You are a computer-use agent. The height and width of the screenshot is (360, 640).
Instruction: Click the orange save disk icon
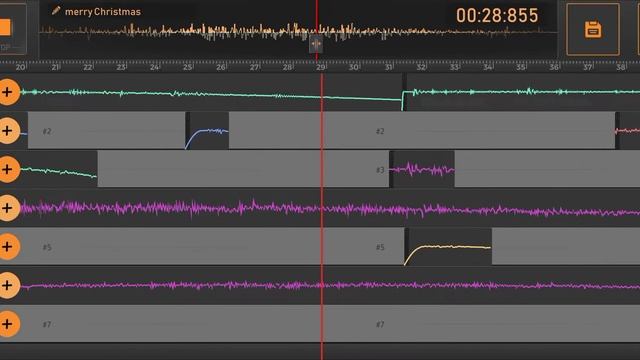tap(593, 29)
